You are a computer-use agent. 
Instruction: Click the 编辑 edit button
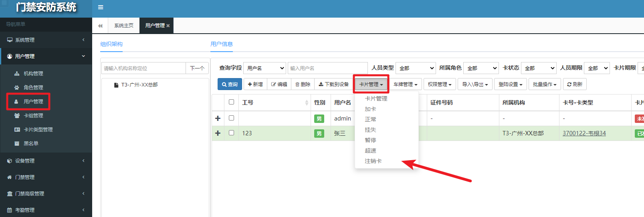click(279, 84)
